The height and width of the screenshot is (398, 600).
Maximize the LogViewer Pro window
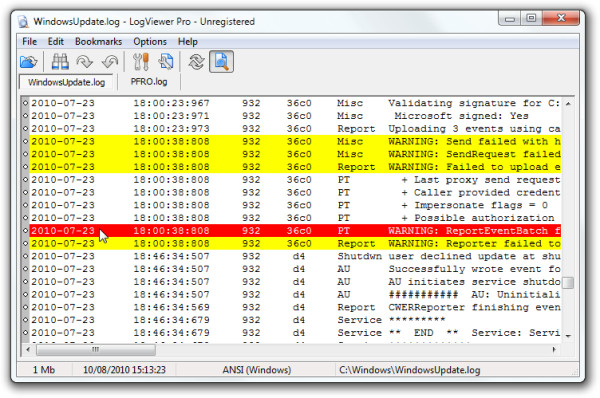(x=531, y=18)
